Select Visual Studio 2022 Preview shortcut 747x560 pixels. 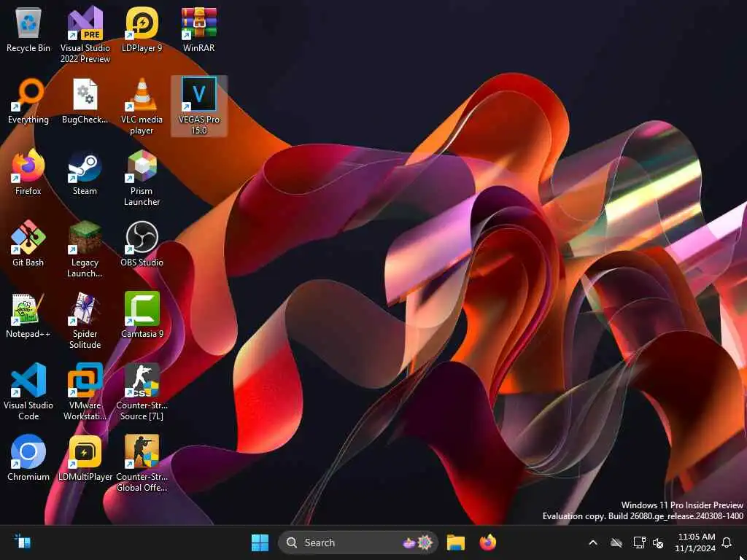click(x=85, y=34)
